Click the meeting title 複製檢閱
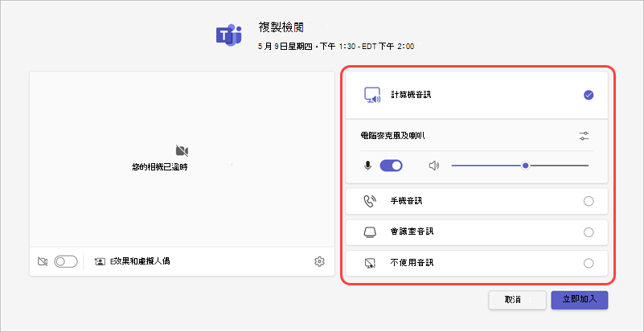The height and width of the screenshot is (332, 644). (281, 27)
